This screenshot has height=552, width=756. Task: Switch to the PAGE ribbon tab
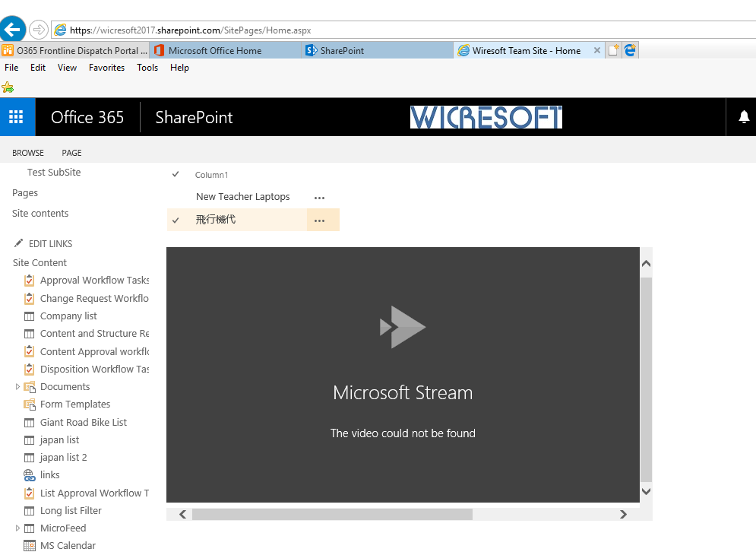(x=71, y=153)
